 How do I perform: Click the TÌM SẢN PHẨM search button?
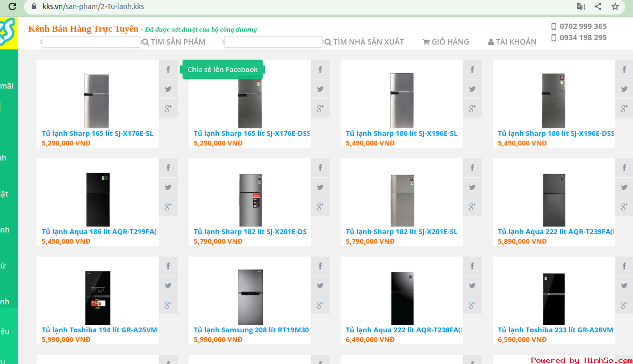(174, 42)
